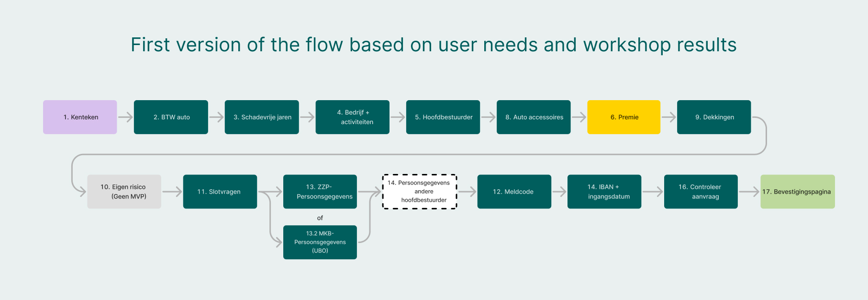The height and width of the screenshot is (300, 868).
Task: Select the green '17. Bevestigingspagina' box
Action: click(798, 192)
